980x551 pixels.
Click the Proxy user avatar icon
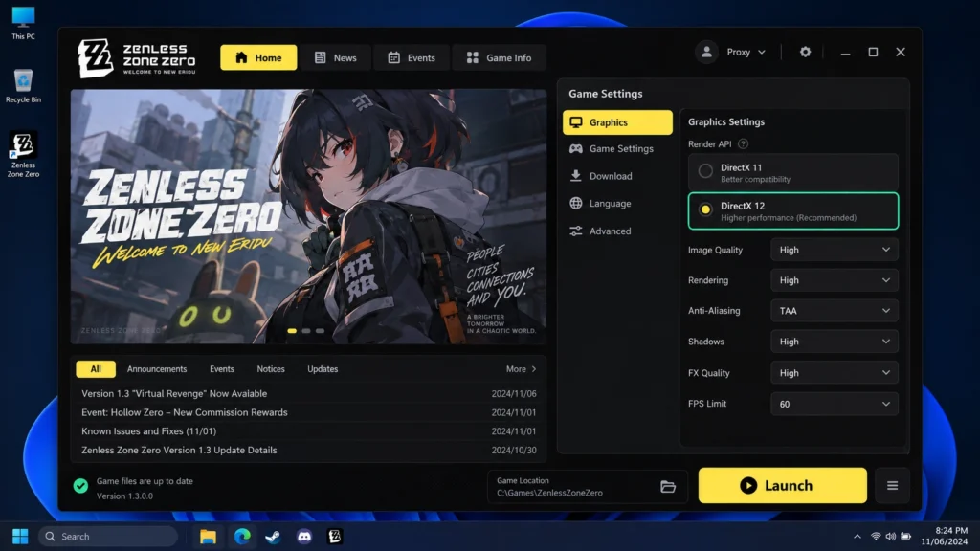707,52
